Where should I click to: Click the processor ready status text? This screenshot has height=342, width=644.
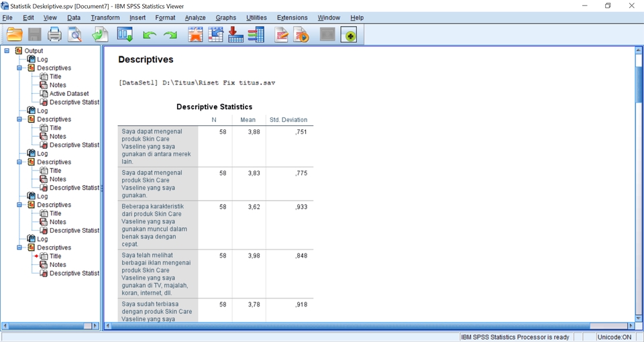(515, 337)
